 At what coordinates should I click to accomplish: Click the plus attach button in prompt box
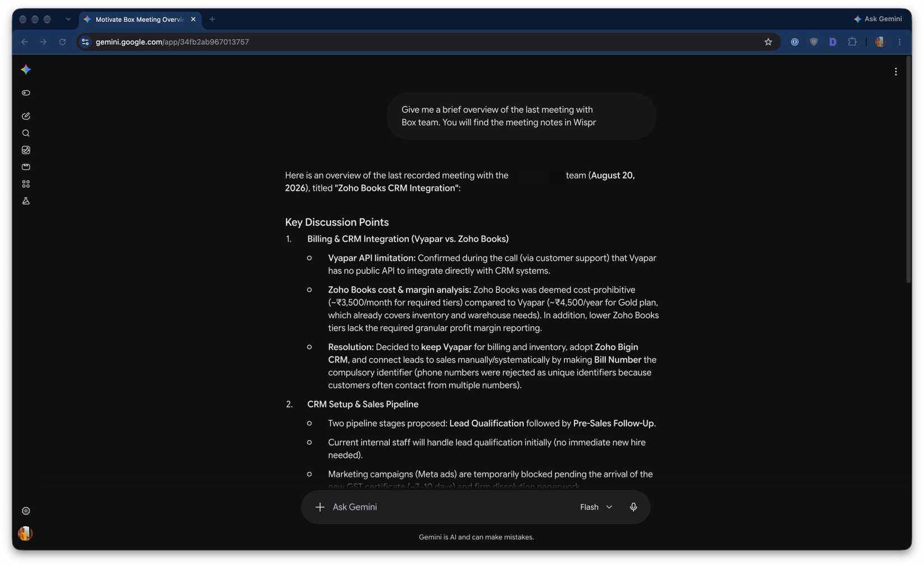coord(320,507)
